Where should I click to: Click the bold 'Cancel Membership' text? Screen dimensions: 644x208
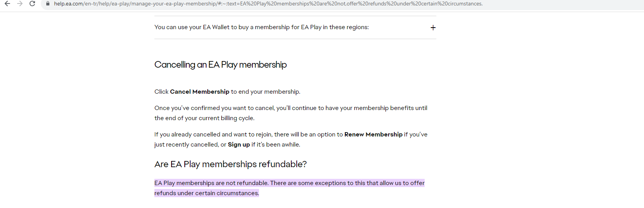199,92
